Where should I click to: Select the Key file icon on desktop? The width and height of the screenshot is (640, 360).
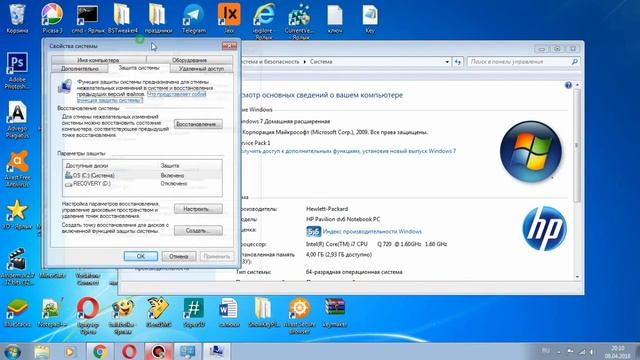click(x=370, y=18)
